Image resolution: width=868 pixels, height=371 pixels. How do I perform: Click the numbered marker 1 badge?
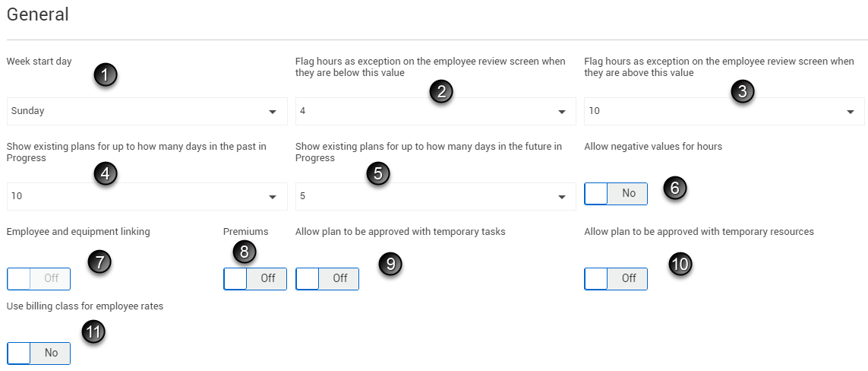click(x=106, y=75)
